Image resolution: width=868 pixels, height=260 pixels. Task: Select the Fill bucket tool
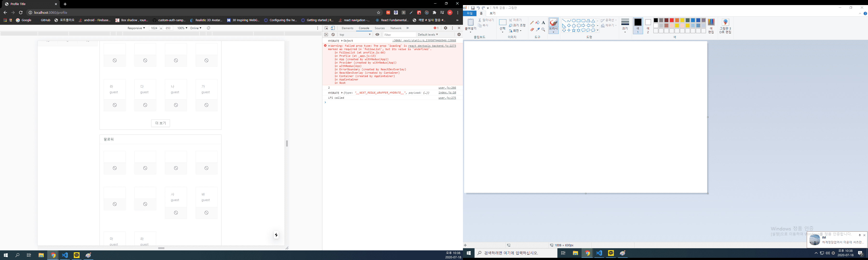coord(537,23)
